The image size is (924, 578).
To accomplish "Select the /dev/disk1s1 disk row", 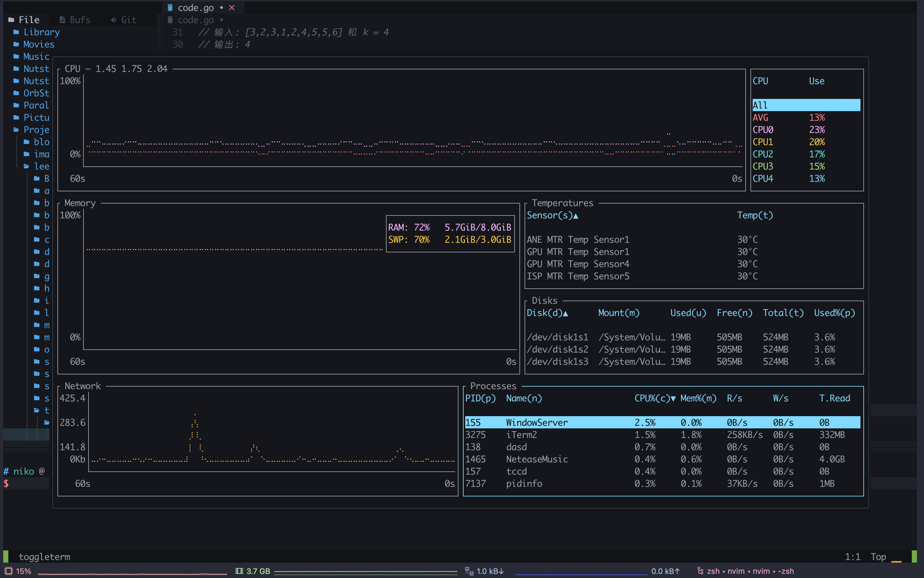I will coord(694,337).
